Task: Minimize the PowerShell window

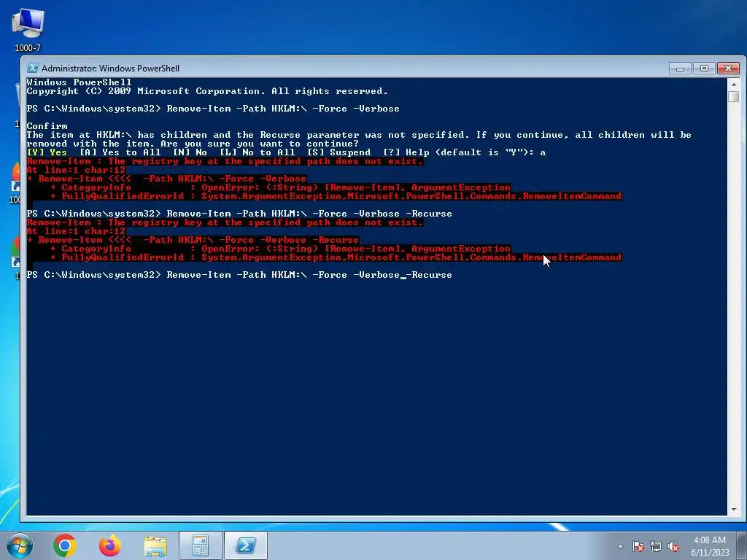Action: click(x=680, y=69)
